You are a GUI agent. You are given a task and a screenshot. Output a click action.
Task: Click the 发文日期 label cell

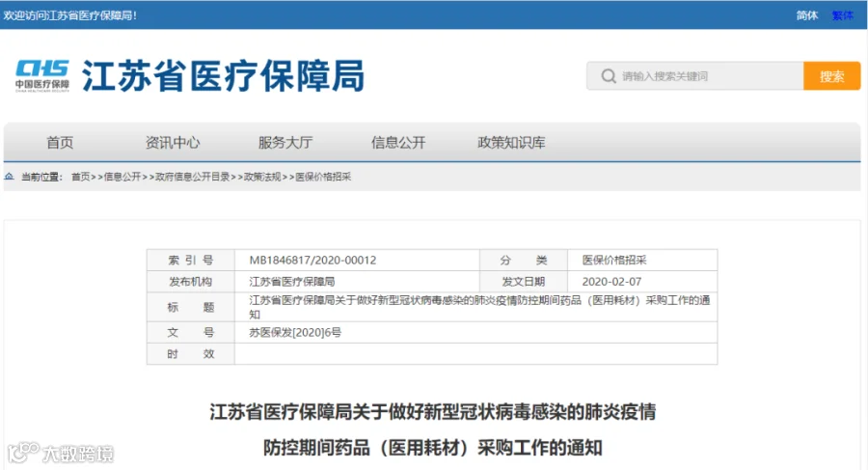click(x=523, y=282)
